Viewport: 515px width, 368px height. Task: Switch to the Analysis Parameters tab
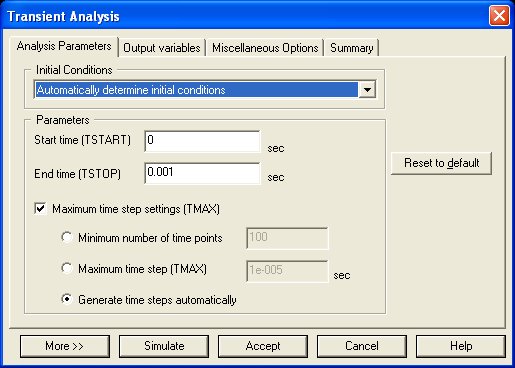64,46
